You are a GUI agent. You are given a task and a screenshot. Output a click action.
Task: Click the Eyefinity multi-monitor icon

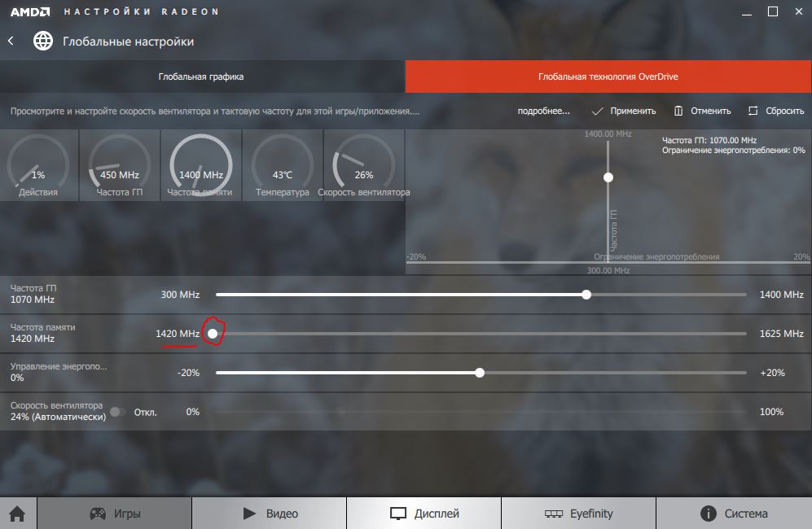tap(554, 514)
